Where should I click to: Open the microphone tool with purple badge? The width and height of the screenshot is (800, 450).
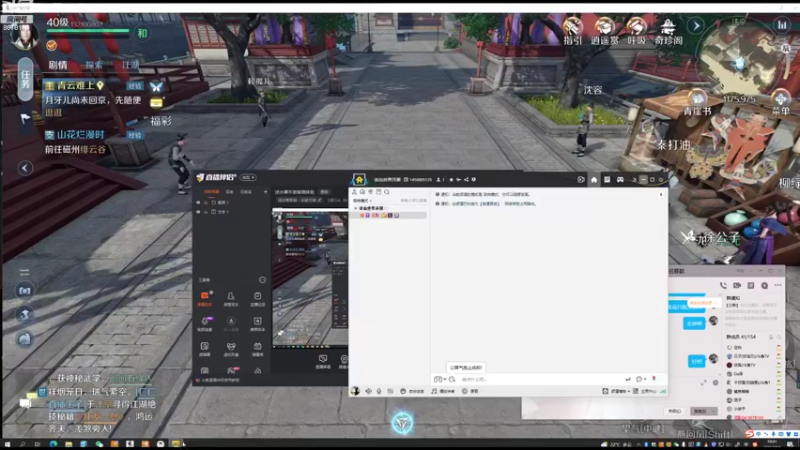205,323
